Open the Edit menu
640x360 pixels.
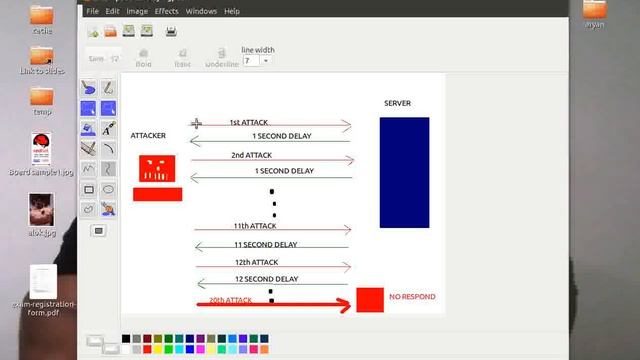tap(112, 11)
